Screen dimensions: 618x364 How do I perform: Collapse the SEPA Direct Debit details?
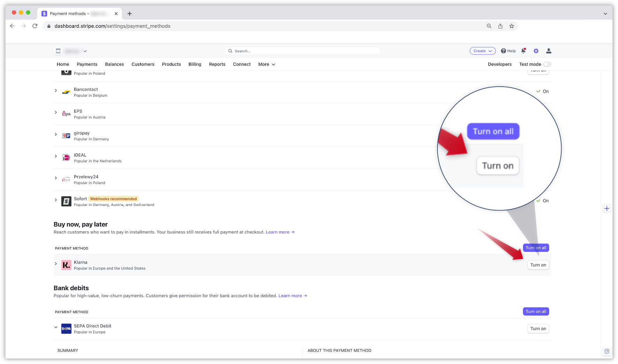pyautogui.click(x=56, y=327)
